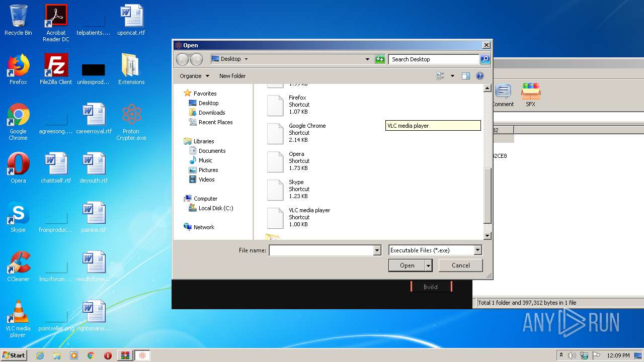Open Firefox desktop shortcut
The height and width of the screenshot is (362, 644).
18,69
